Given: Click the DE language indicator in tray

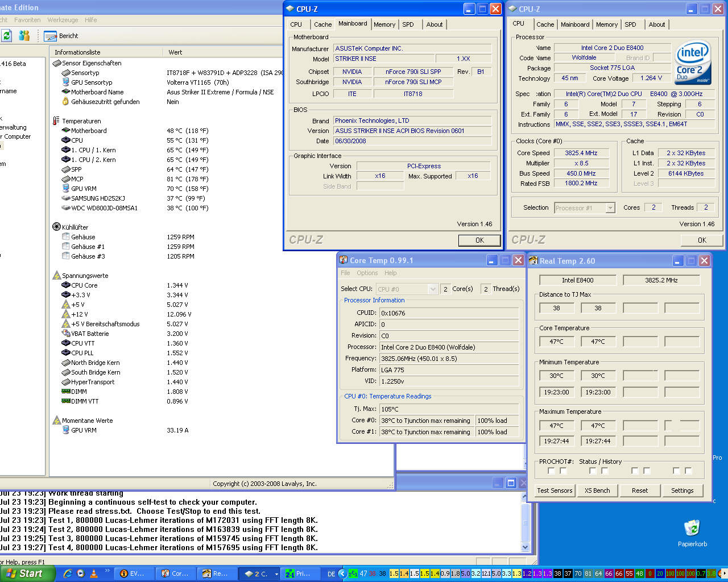Looking at the screenshot, I should click(x=331, y=574).
